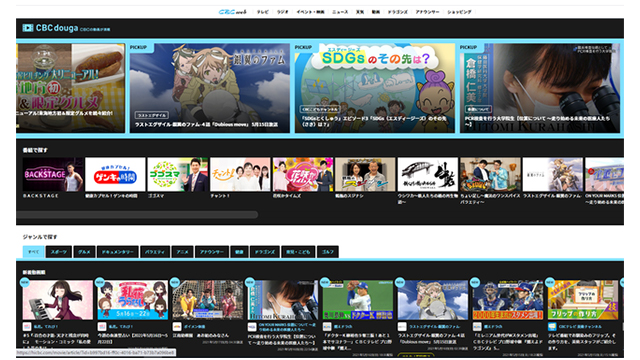Open the anime sky new video thumbnail
The width and height of the screenshot is (640, 360).
pyautogui.click(x=433, y=300)
